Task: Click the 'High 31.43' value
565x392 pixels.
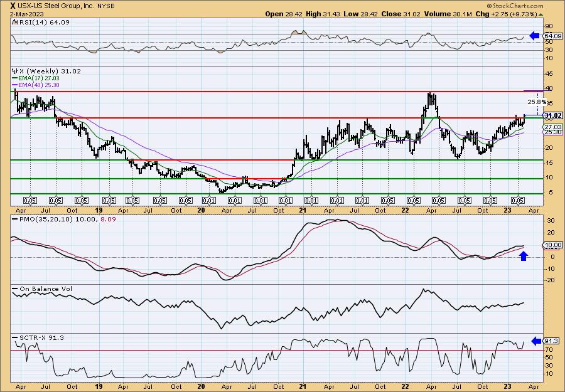Action: [323, 14]
